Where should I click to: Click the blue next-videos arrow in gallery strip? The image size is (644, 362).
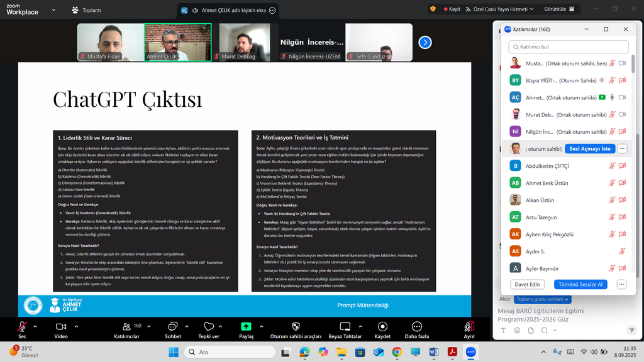point(425,42)
